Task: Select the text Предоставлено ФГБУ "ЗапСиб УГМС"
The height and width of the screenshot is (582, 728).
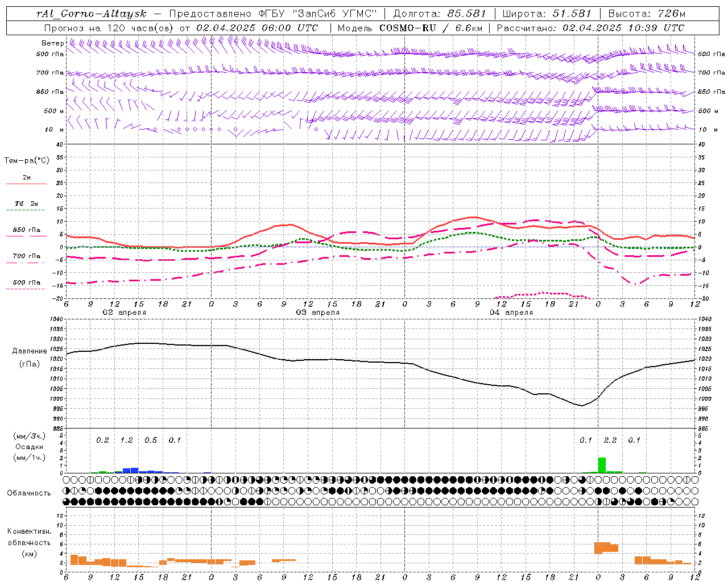Action: pyautogui.click(x=274, y=14)
